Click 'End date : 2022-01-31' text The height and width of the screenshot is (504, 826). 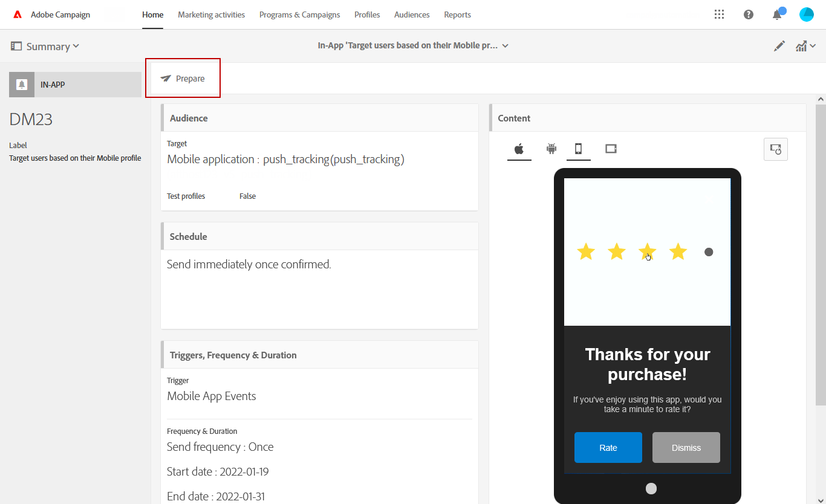[x=217, y=496]
